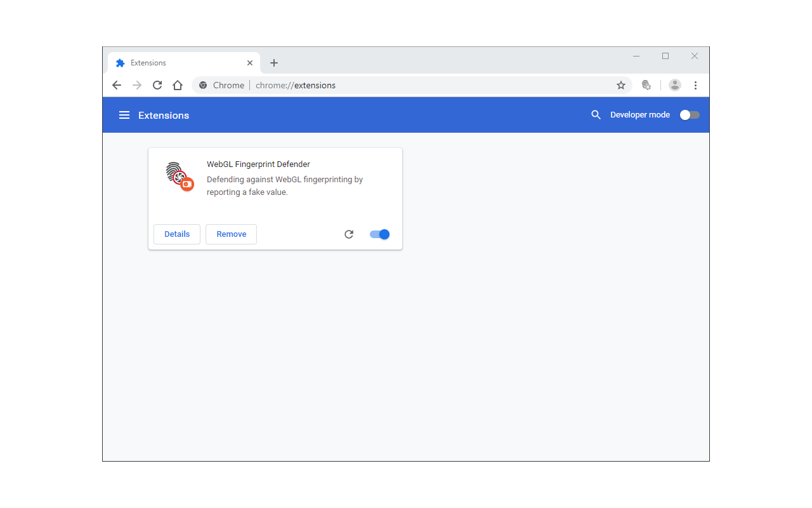The image size is (812, 508).
Task: Reload the WebGL Fingerprint Defender extension
Action: tap(349, 234)
